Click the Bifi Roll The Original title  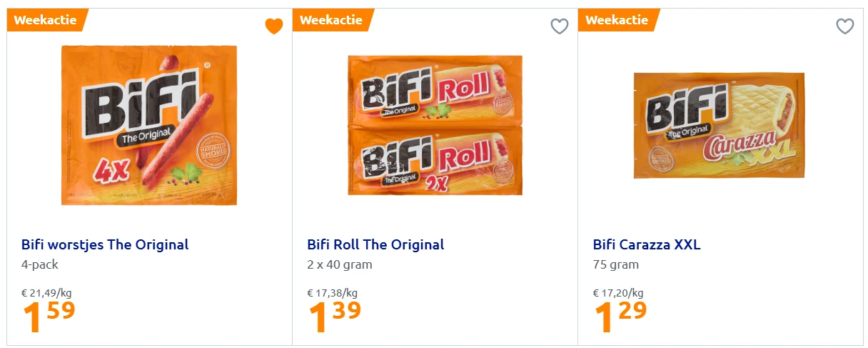coord(375,245)
